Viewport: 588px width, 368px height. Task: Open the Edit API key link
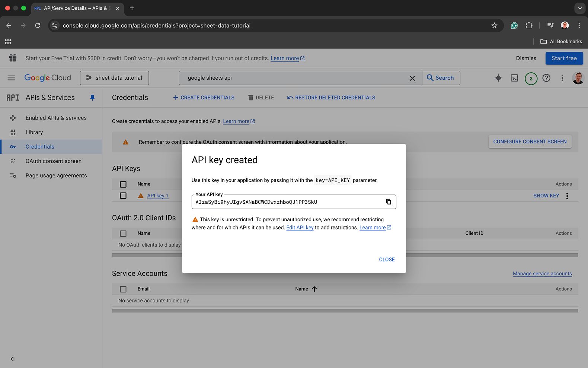pyautogui.click(x=300, y=228)
